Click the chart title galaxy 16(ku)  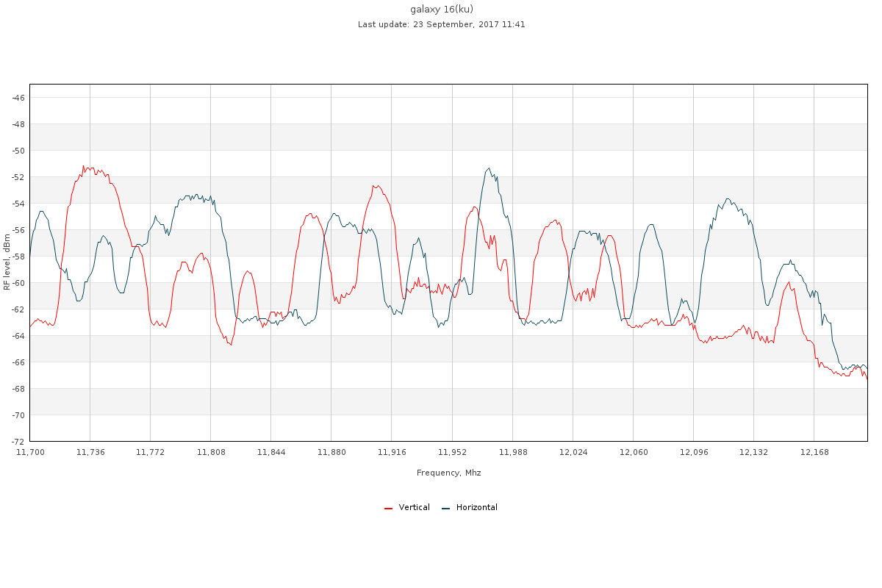[x=441, y=9]
